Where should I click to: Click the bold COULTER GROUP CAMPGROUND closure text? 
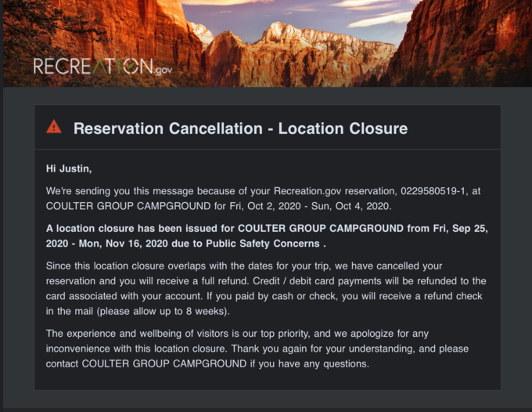[x=321, y=228]
